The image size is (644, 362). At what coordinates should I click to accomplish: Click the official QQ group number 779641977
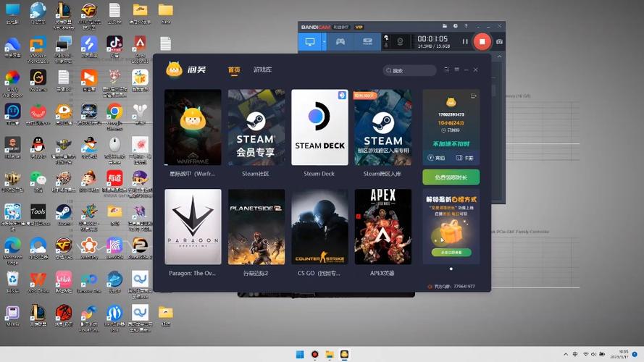pyautogui.click(x=464, y=287)
